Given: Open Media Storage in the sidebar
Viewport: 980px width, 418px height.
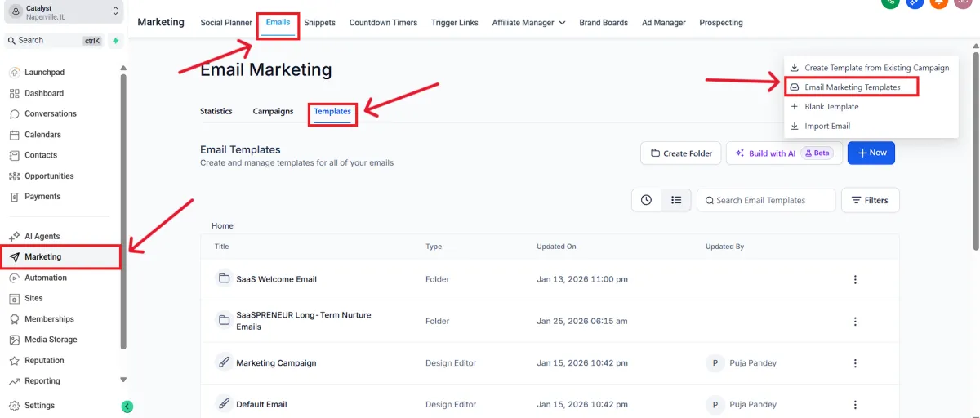Looking at the screenshot, I should point(51,340).
